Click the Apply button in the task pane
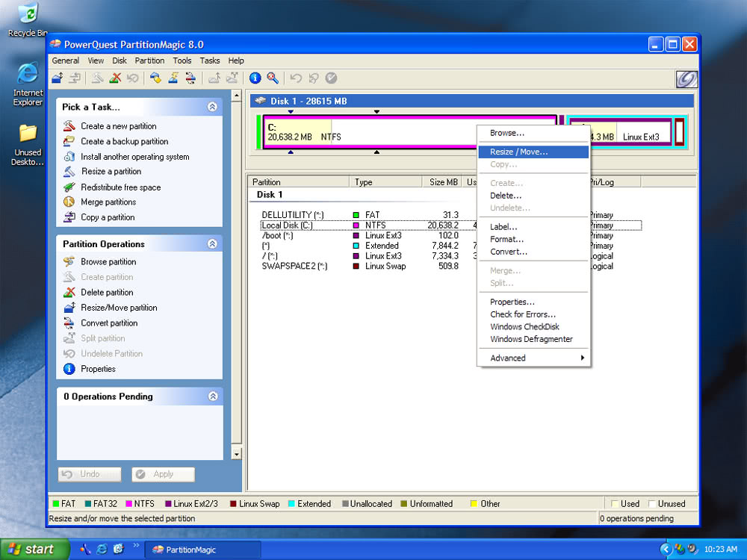 point(163,474)
